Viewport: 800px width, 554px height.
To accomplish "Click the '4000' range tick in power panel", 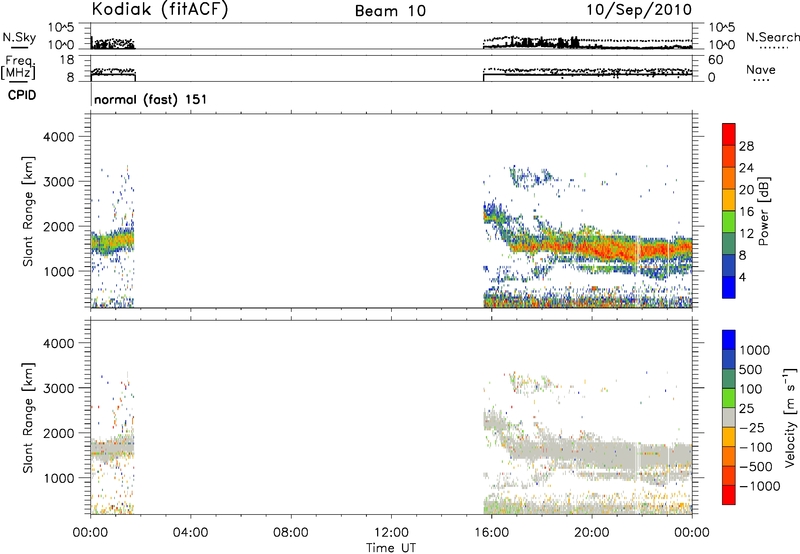I will coord(58,137).
